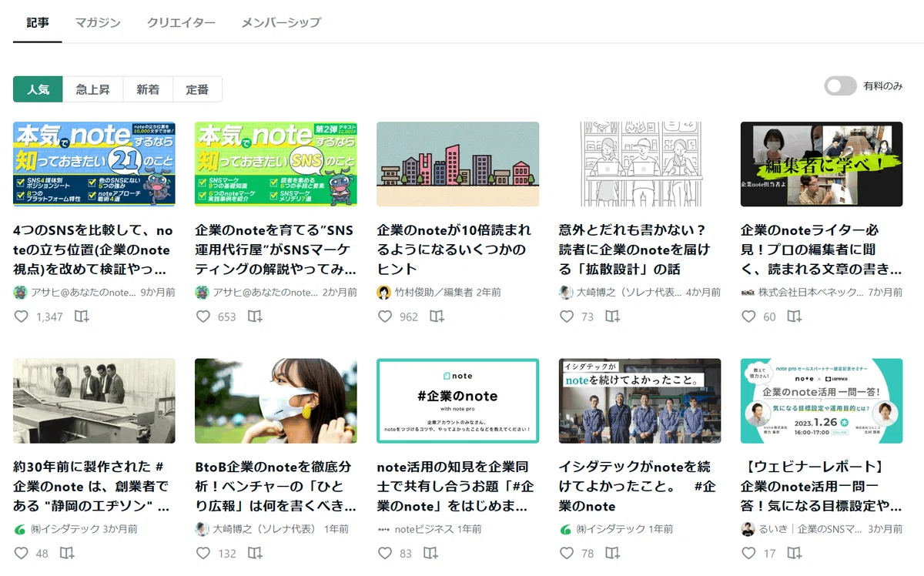Sort by 急上昇

[x=92, y=89]
